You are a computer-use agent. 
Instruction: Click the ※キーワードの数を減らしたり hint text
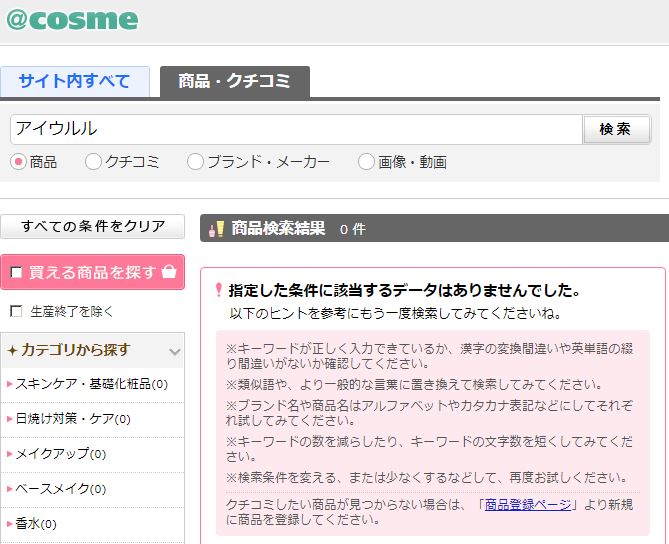429,449
